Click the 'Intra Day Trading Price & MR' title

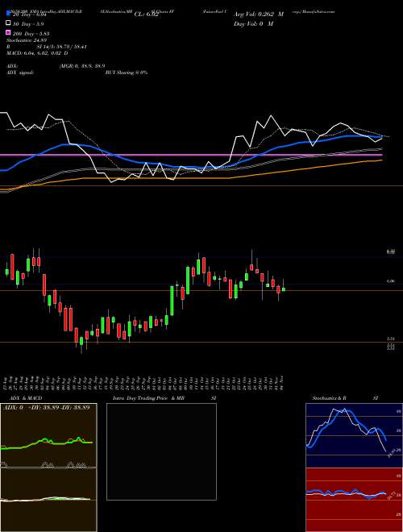148,398
